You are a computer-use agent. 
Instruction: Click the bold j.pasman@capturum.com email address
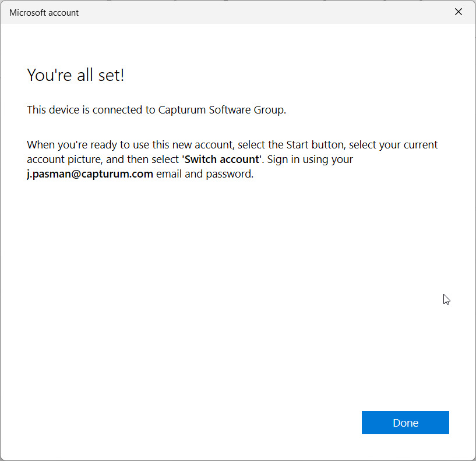coord(90,174)
